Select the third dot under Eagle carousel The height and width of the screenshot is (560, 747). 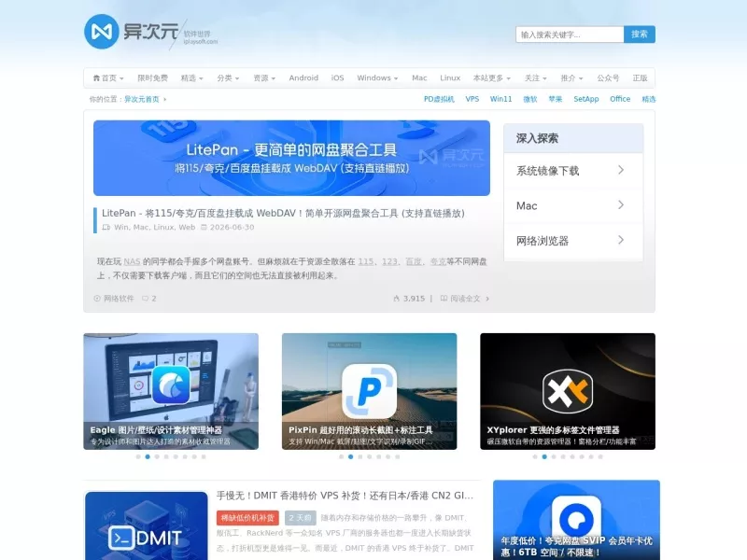tap(157, 456)
